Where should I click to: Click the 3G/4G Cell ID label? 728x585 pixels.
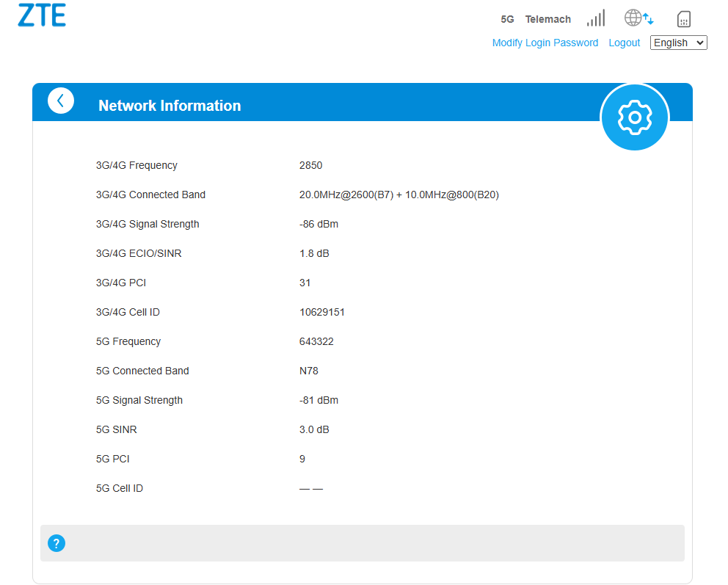(x=128, y=312)
